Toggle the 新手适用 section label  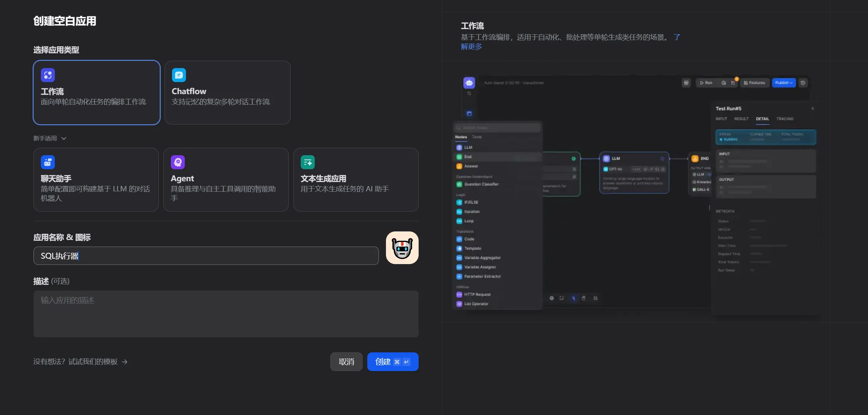point(45,138)
